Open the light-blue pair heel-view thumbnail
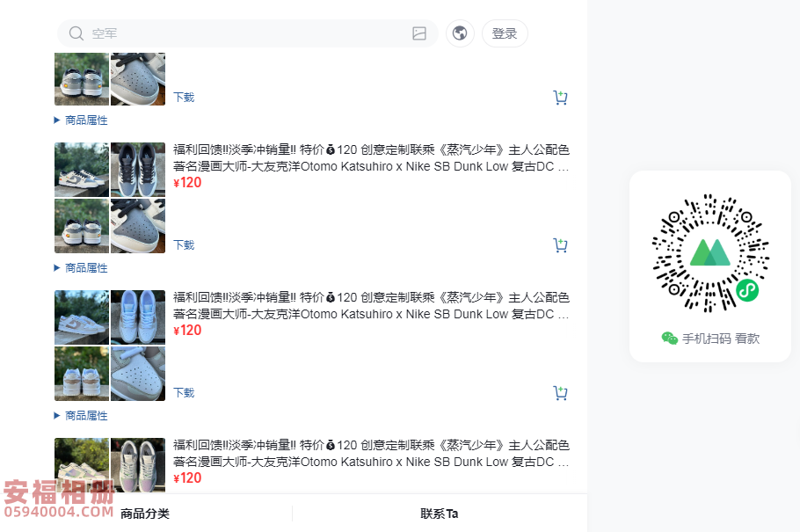This screenshot has height=532, width=800. [x=82, y=373]
